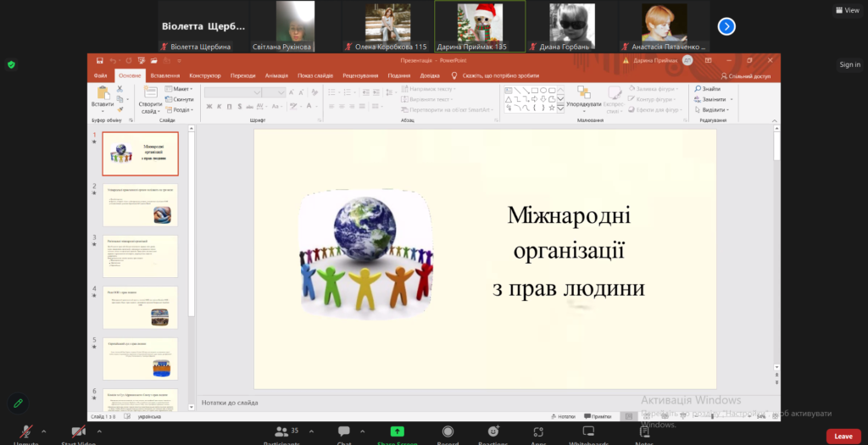Activate the Format Painter brush

click(120, 109)
